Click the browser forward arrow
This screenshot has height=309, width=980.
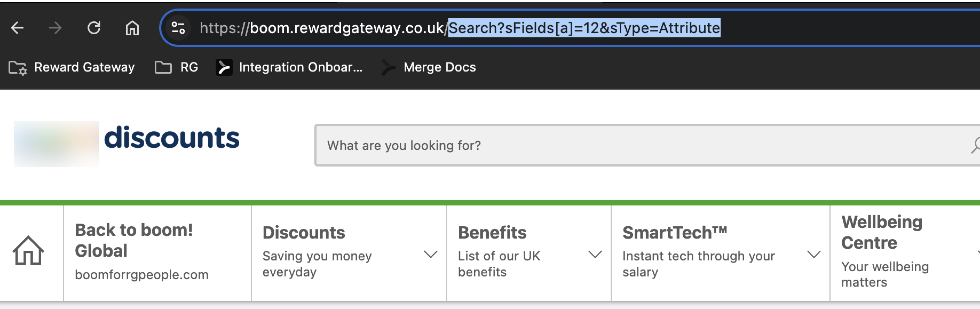(x=56, y=28)
